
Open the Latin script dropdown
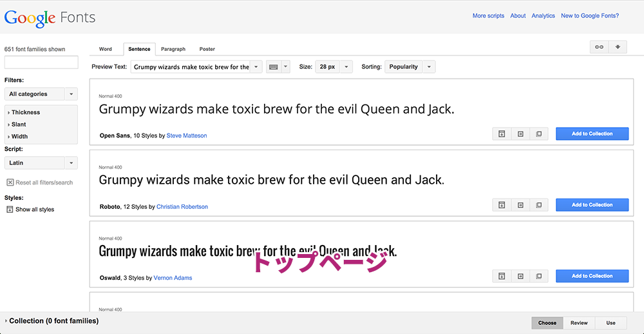pos(41,163)
